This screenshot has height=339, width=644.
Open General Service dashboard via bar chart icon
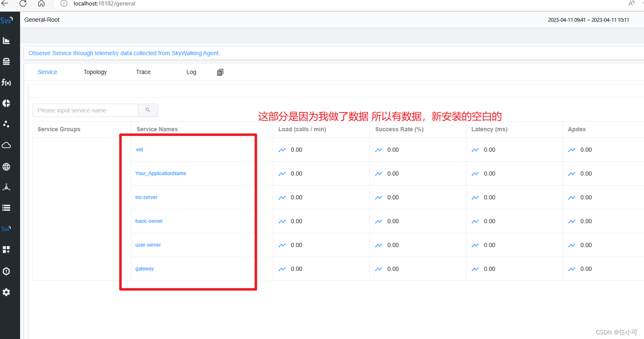(6, 40)
